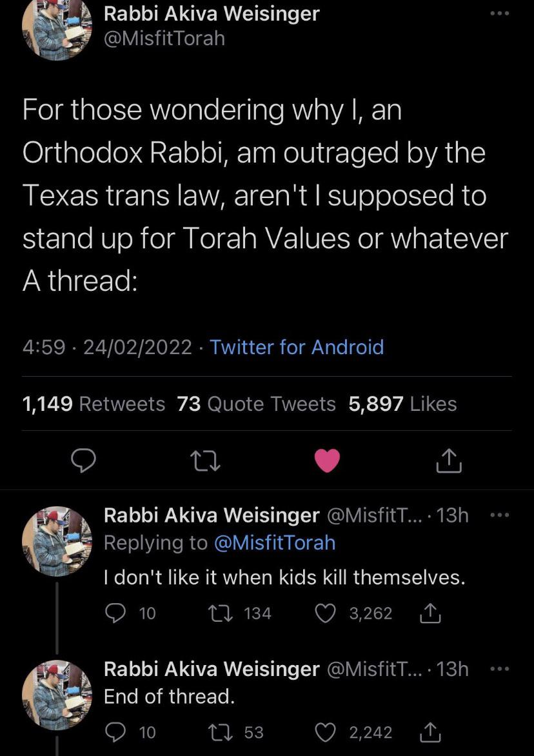The image size is (534, 756).
Task: Open the 5,897 Likes list
Action: click(x=402, y=404)
